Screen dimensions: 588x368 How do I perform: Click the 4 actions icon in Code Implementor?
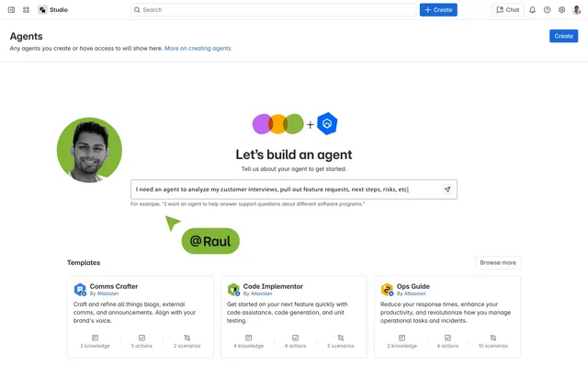[295, 338]
